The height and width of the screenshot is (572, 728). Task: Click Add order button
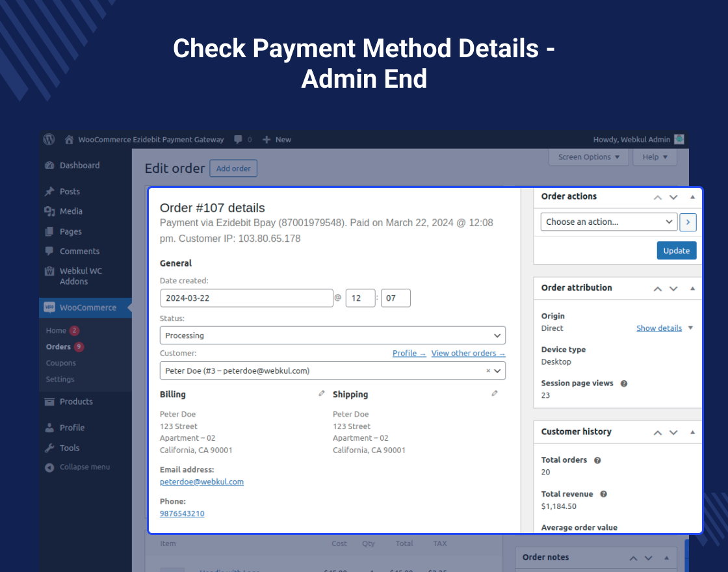click(233, 168)
